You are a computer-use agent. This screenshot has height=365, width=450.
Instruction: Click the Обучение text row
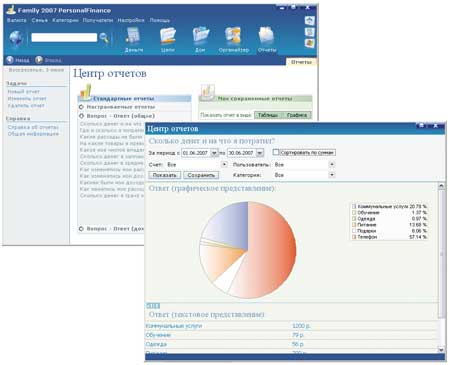[292, 335]
